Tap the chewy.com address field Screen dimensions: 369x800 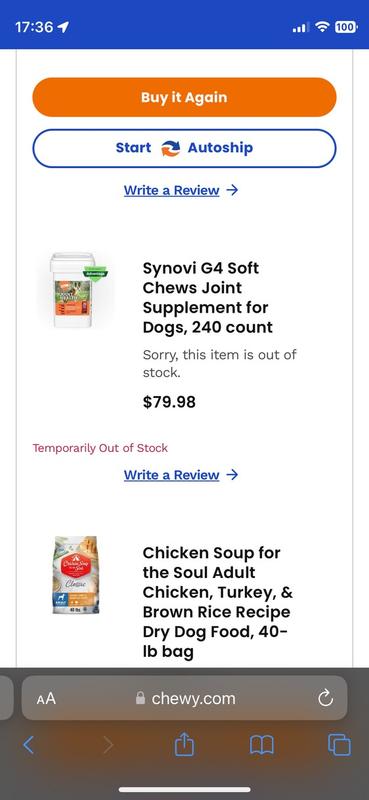tap(184, 698)
